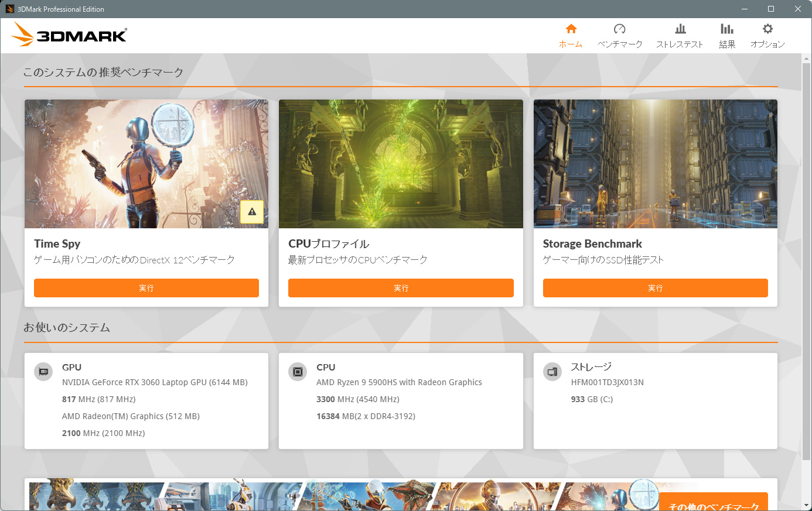
Task: Open the ホーム home tab
Action: [x=571, y=36]
